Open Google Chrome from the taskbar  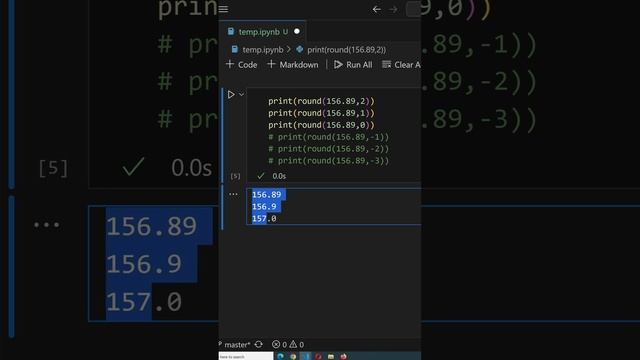(293, 356)
